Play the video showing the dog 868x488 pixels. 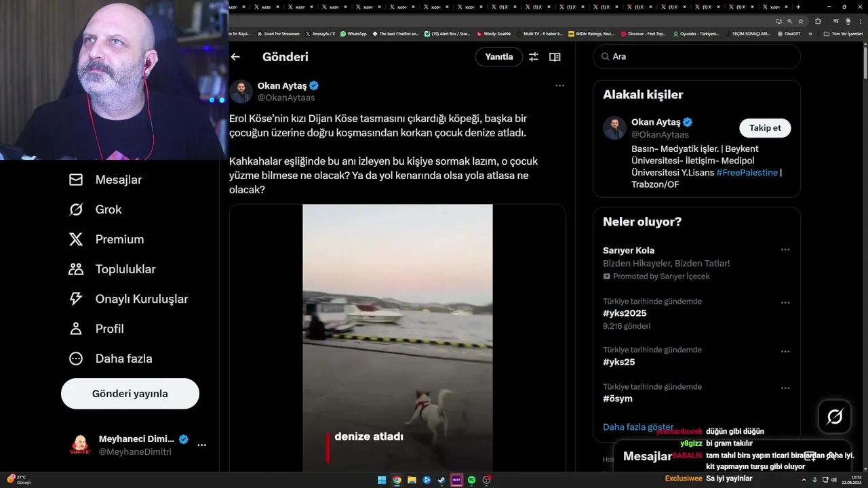click(x=397, y=338)
